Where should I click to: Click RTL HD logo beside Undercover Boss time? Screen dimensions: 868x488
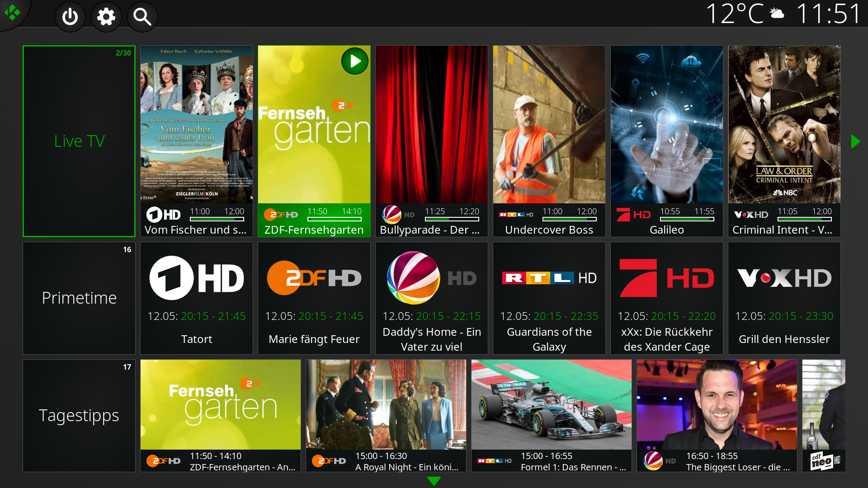516,215
